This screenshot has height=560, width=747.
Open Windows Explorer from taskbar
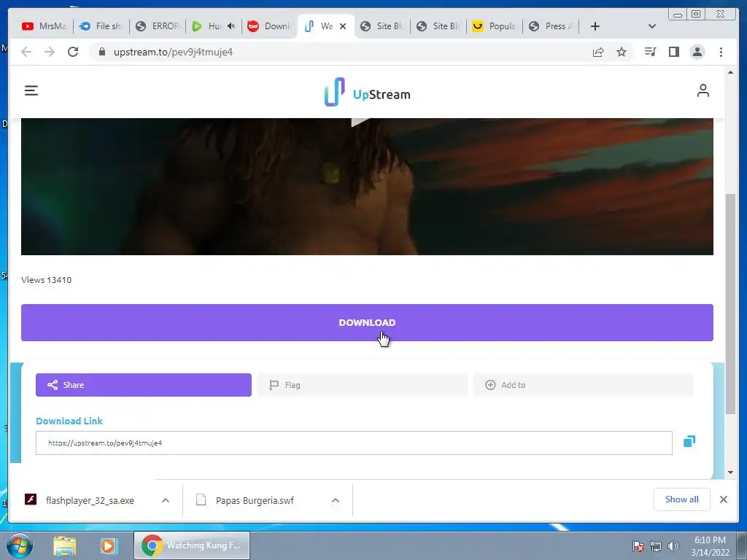(65, 545)
